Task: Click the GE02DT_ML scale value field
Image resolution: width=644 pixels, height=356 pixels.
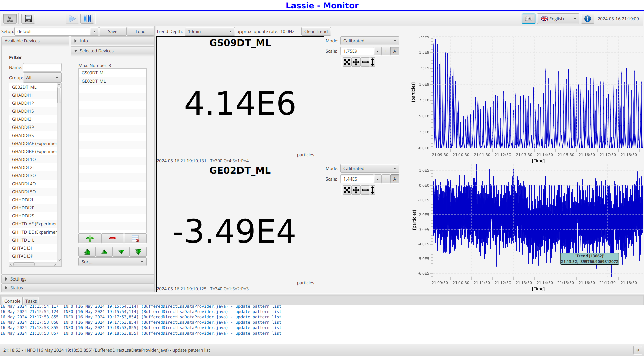Action: (357, 179)
